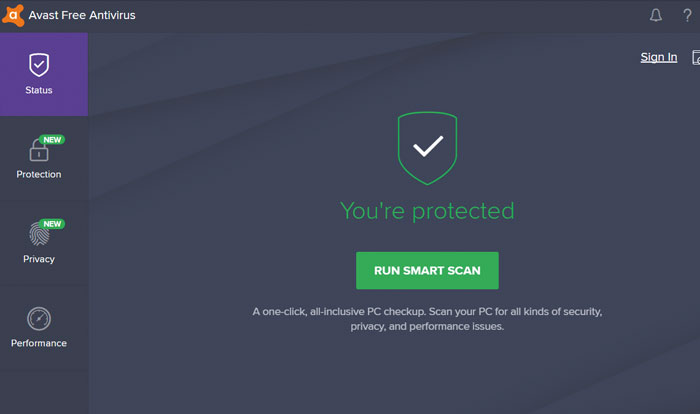The height and width of the screenshot is (414, 700).
Task: Go to the Privacy section label
Action: [39, 259]
